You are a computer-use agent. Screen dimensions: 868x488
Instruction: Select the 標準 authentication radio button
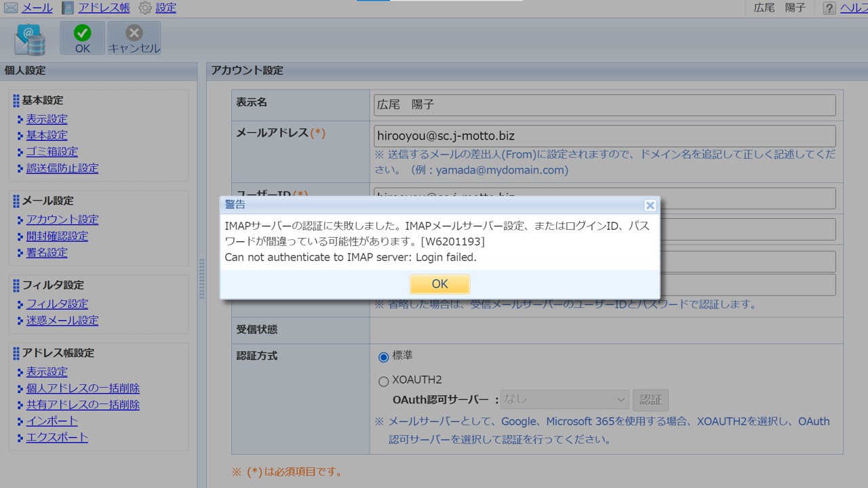pos(383,357)
